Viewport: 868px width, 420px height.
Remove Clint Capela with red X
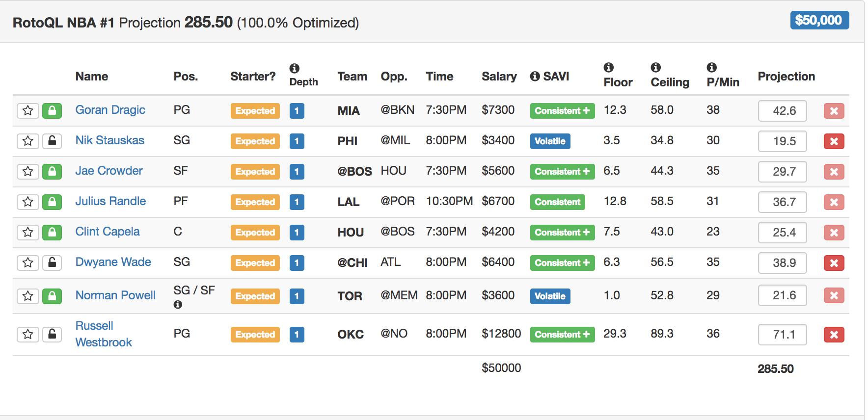[x=834, y=233]
